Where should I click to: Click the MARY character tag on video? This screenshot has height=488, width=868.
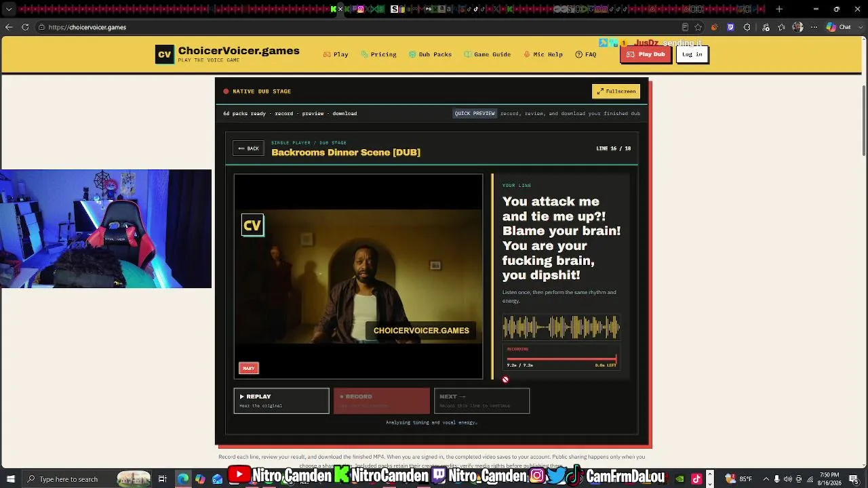click(x=249, y=368)
